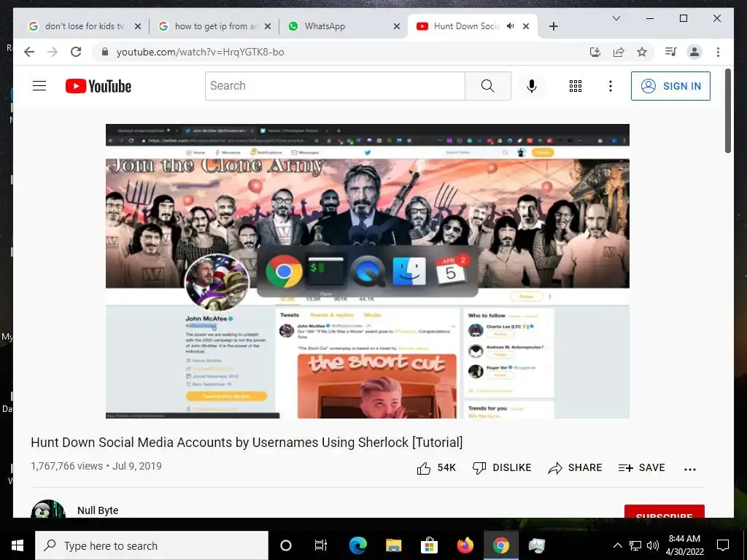
Task: Click the '1,767,766 views' text
Action: coord(66,466)
